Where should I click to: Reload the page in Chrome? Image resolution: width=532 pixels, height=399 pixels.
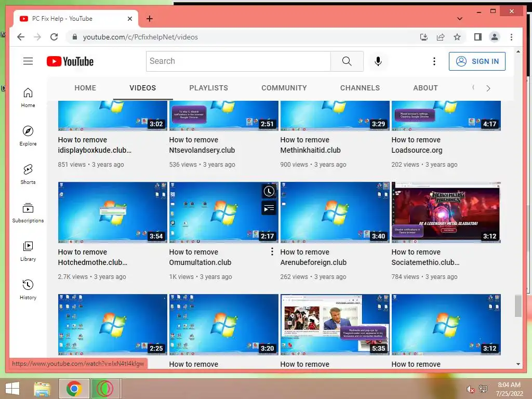tap(54, 37)
